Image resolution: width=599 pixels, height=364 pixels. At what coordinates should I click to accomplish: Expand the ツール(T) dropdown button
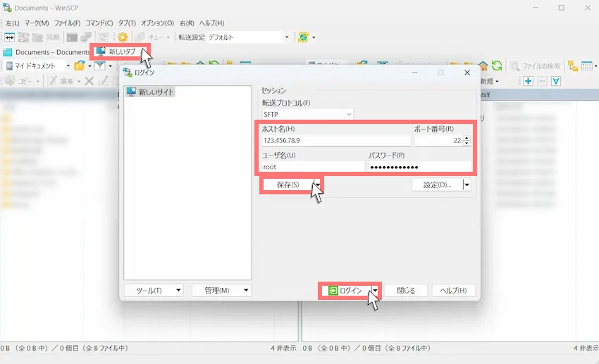point(178,290)
